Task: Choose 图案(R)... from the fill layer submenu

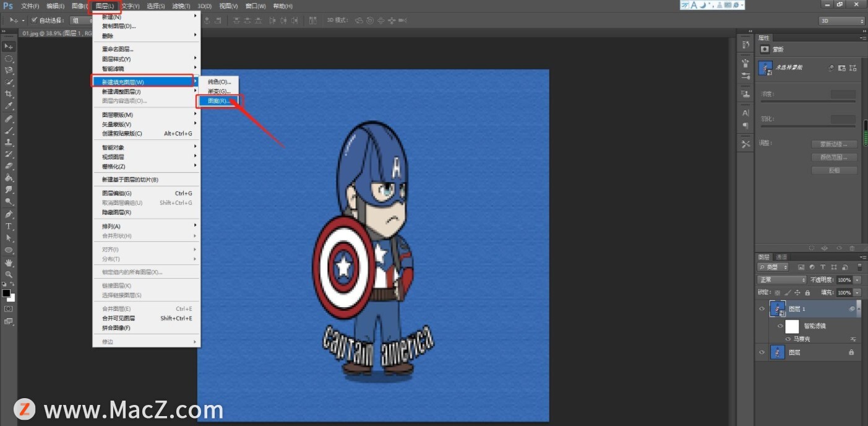Action: (220, 101)
